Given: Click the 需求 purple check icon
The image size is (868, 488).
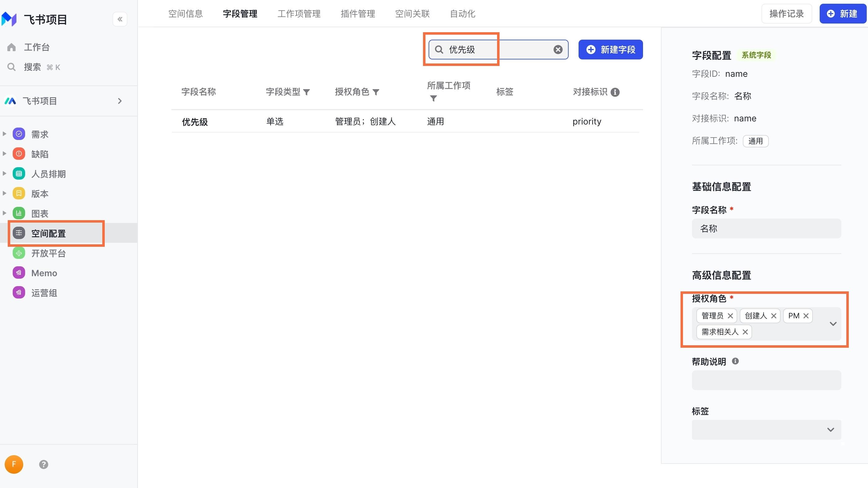Looking at the screenshot, I should click(19, 134).
